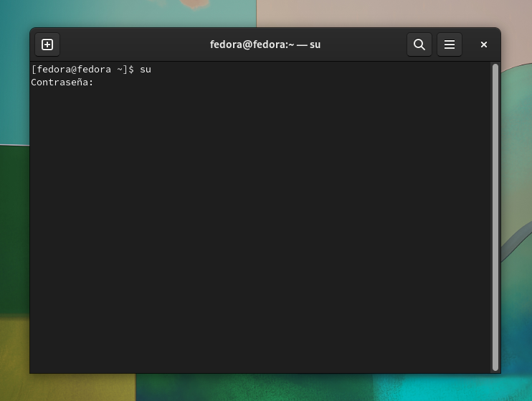Click the window title 'fedora@fedora:~ — su'
Screen dimensions: 532x401
pos(265,44)
